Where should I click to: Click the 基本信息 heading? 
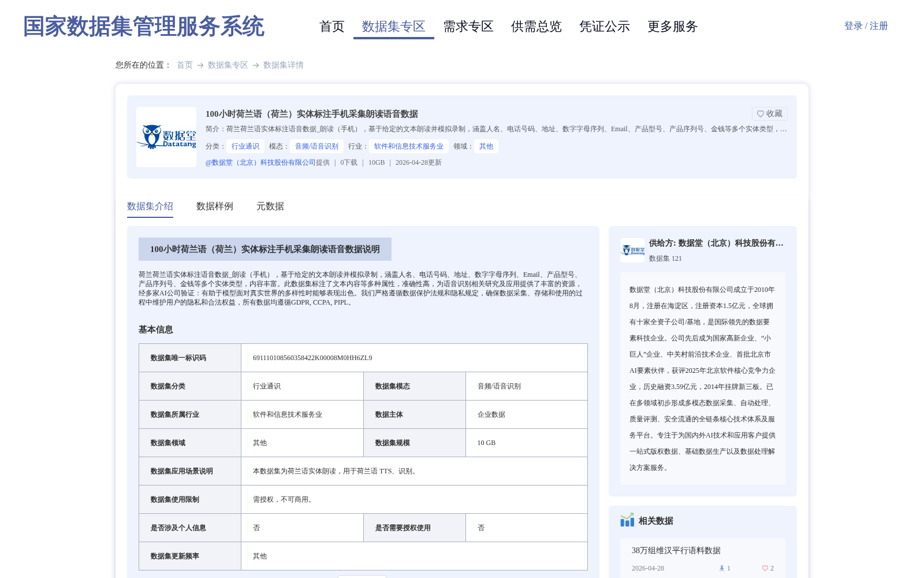[x=156, y=329]
